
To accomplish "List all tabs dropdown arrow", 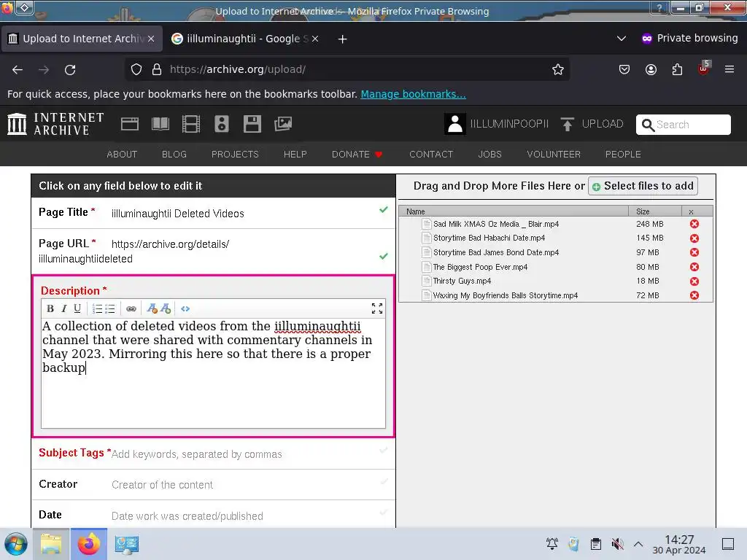I will [622, 39].
